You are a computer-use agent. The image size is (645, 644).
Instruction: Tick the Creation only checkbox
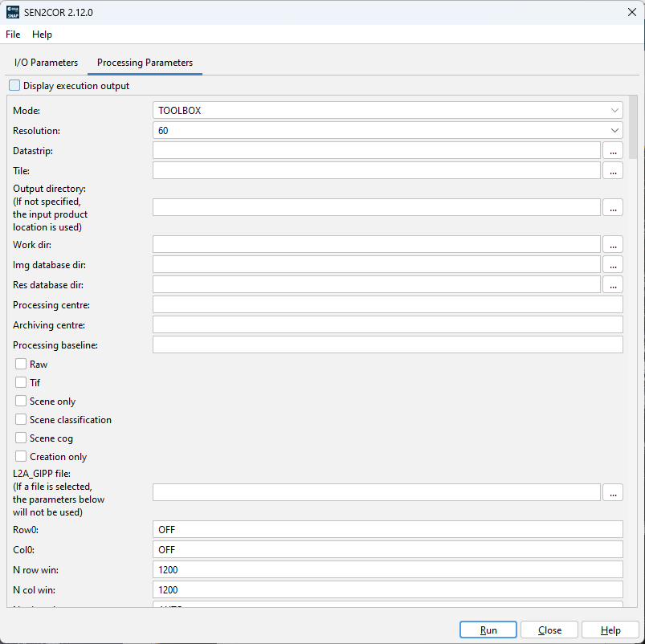pos(21,456)
